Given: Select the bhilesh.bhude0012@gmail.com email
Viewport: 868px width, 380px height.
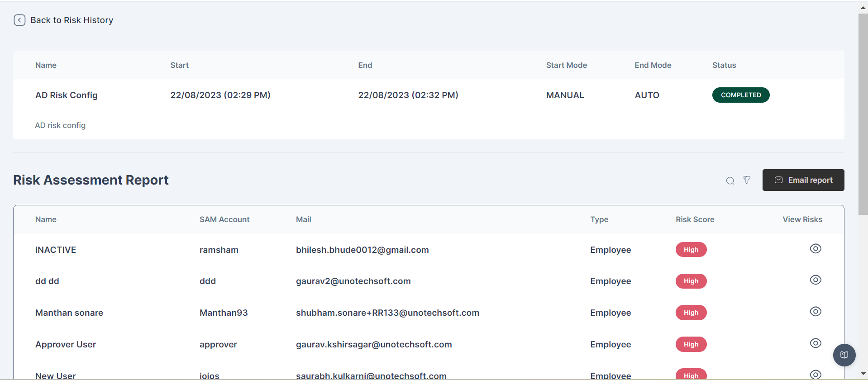Looking at the screenshot, I should click(x=362, y=250).
